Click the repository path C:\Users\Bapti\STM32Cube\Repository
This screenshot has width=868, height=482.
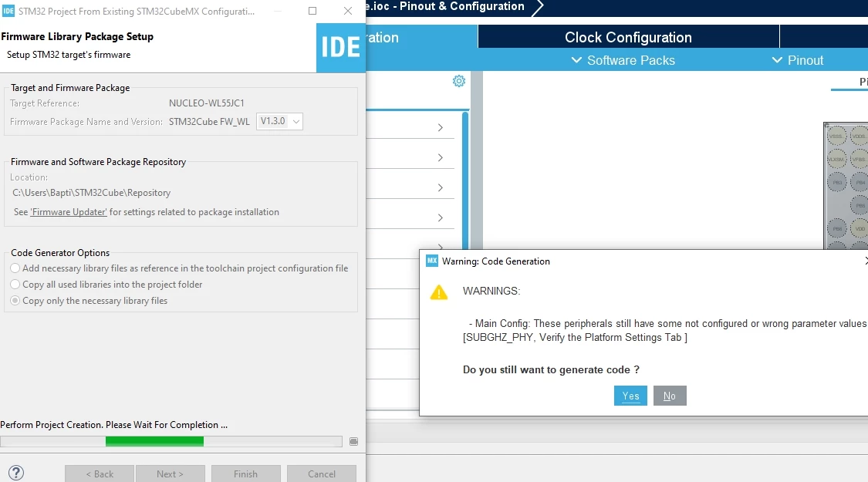pos(91,193)
